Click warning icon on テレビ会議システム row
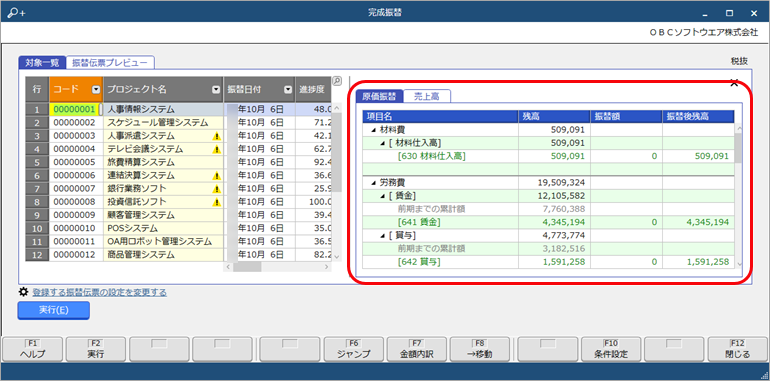 [x=216, y=149]
